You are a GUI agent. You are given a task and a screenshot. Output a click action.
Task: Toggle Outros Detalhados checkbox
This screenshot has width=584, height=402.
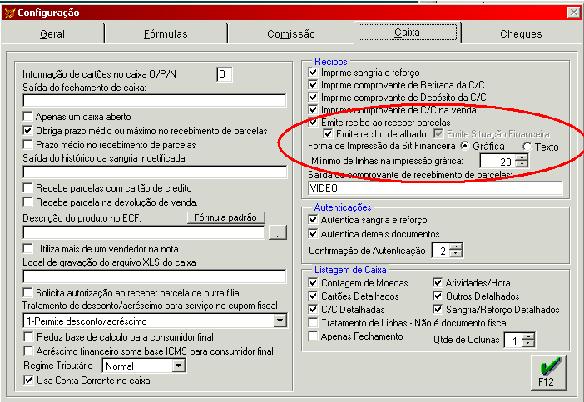click(438, 296)
